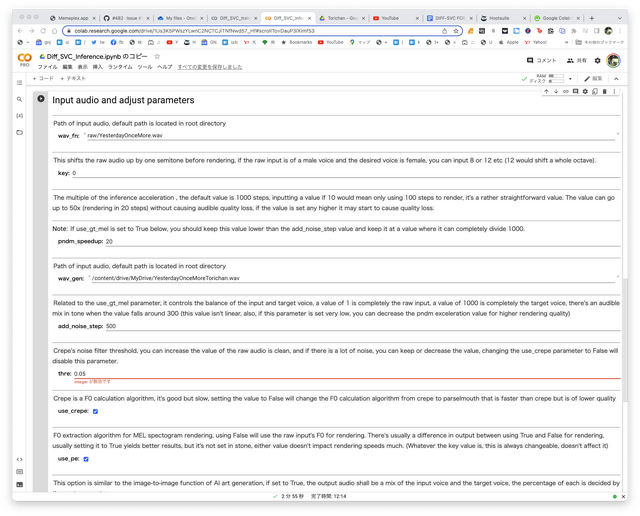Viewport: 640px width, 516px height.
Task: Open the Files folder panel
Action: click(19, 132)
